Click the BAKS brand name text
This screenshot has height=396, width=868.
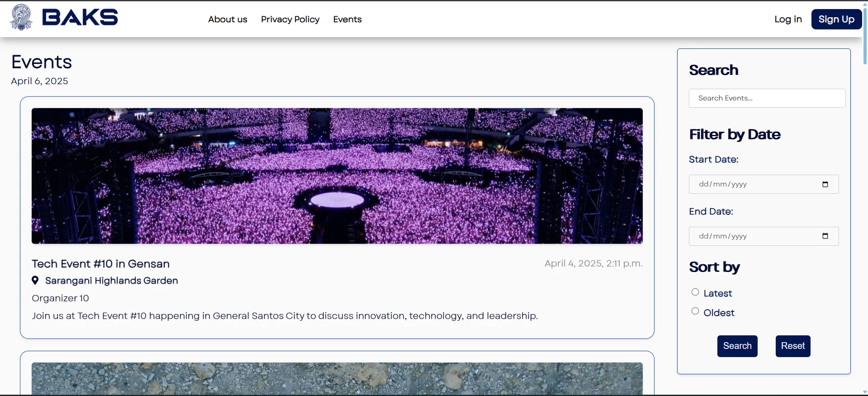80,18
